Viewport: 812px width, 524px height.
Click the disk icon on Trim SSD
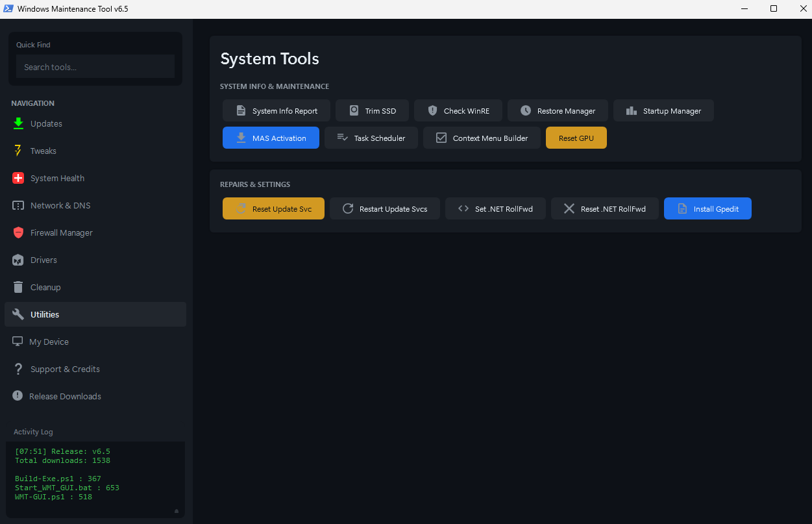click(354, 110)
